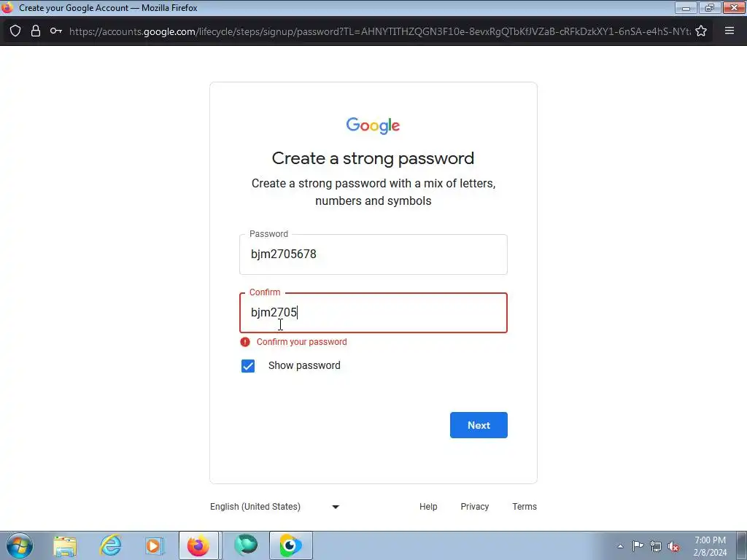
Task: Restore down the Firefox window
Action: tap(710, 7)
